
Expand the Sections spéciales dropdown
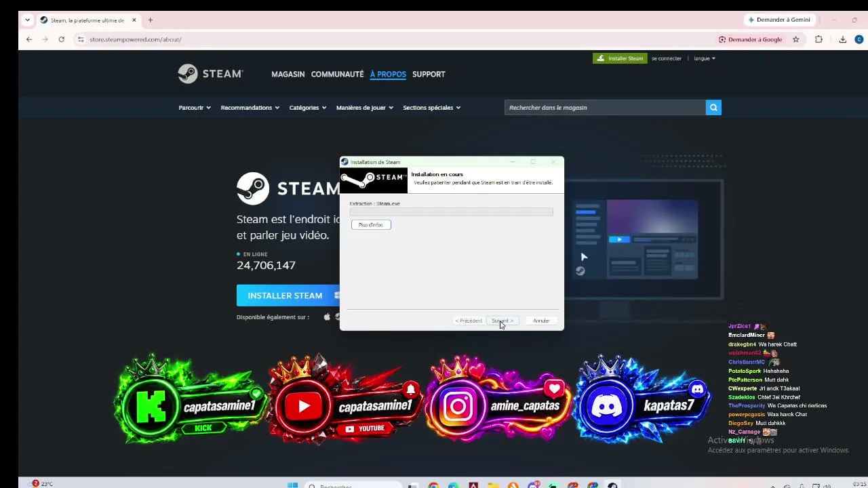tap(432, 108)
